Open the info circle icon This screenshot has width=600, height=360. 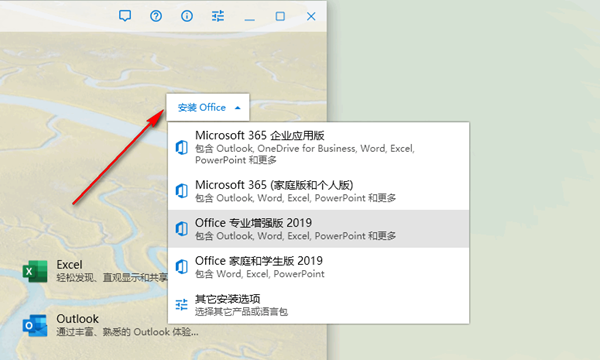pos(187,16)
